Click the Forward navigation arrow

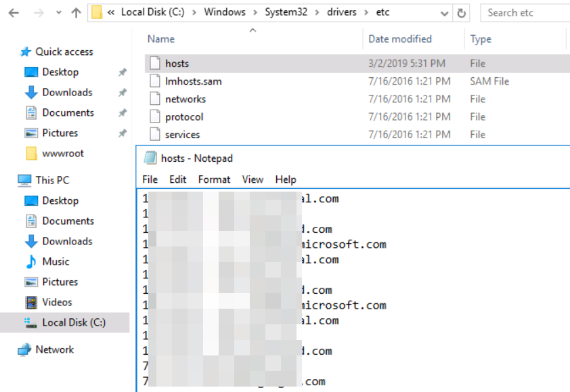(x=39, y=13)
